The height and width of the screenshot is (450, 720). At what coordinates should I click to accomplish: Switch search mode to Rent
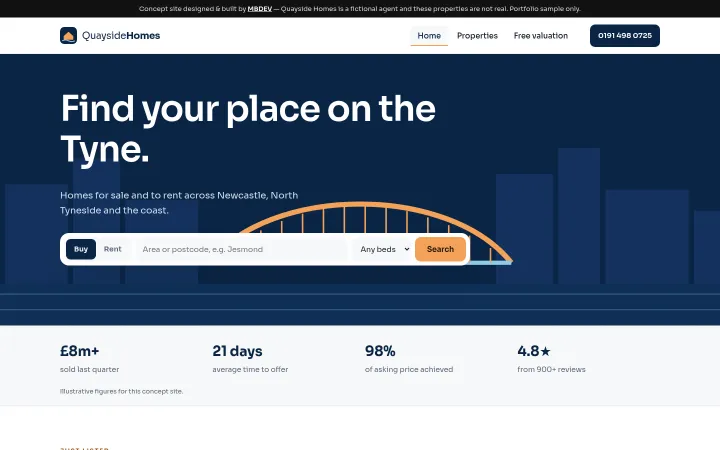(x=112, y=249)
